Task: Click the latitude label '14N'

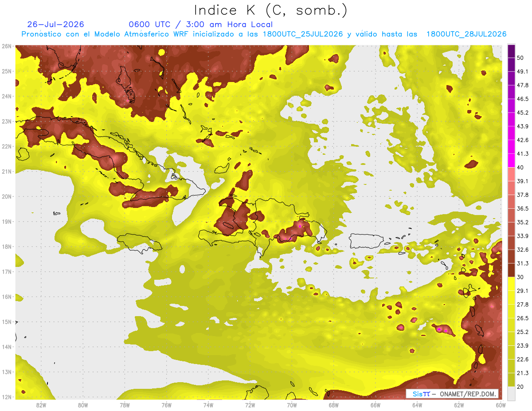Action: pos(7,347)
